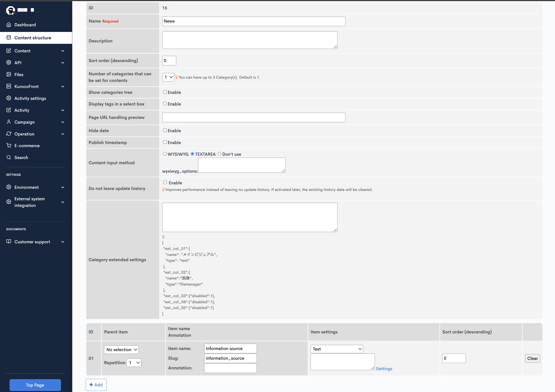Open the Parent item No selection dropdown
This screenshot has width=555, height=392.
[121, 350]
